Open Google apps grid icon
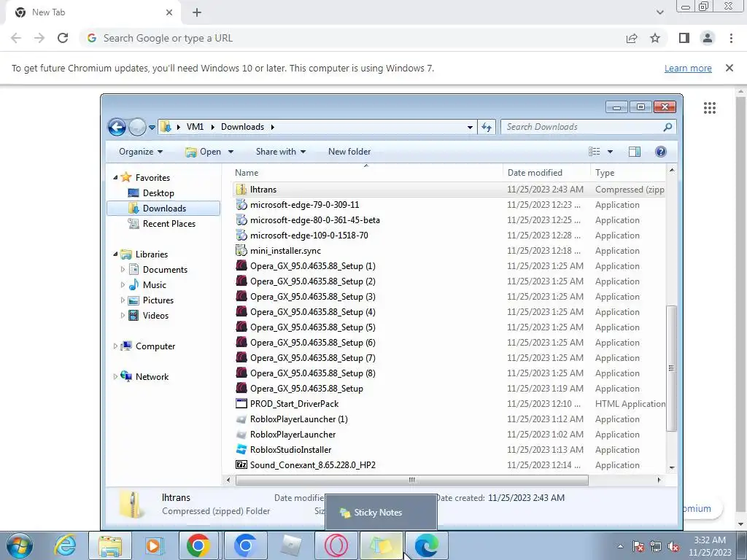 tap(710, 108)
